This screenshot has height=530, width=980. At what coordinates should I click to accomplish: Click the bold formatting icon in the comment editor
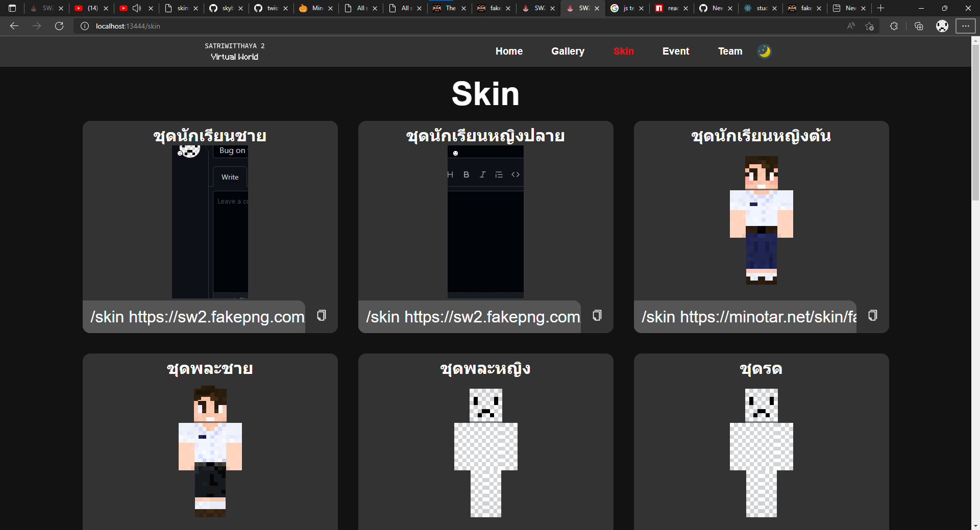pos(466,174)
